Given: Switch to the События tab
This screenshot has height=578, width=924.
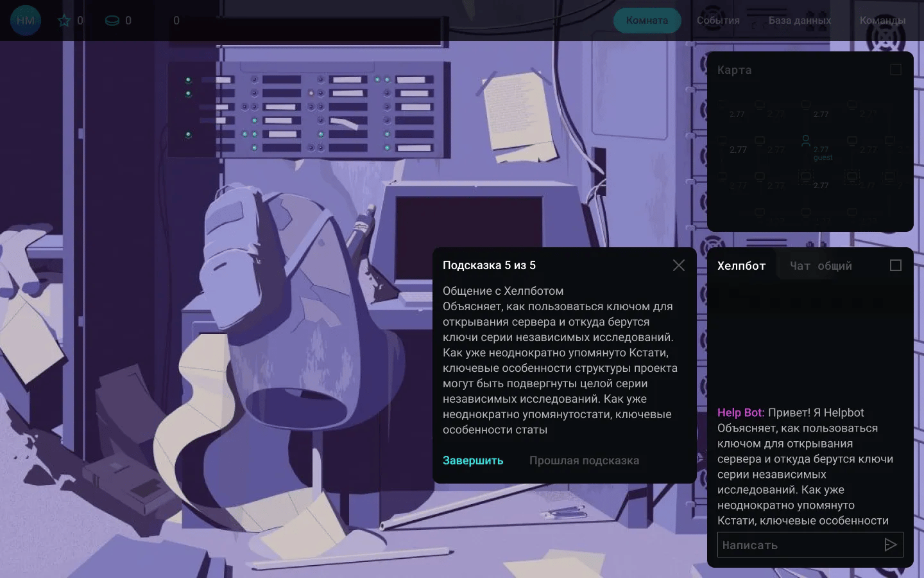Looking at the screenshot, I should coord(718,21).
